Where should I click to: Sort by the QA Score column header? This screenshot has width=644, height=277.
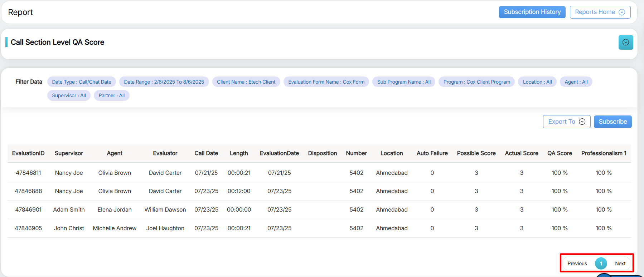(559, 153)
